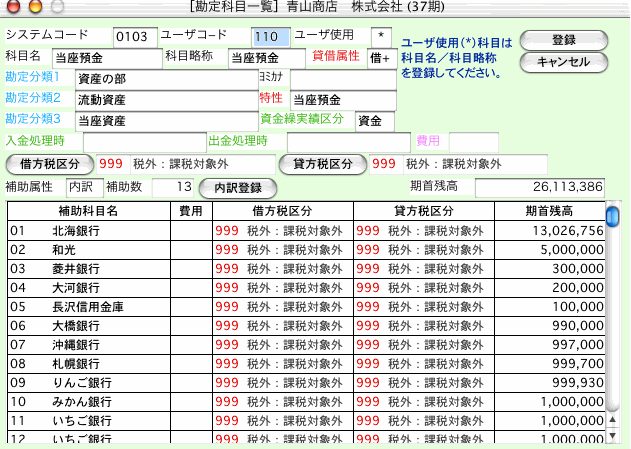Click the 科目略称 text field
Viewport: 631px width, 449px height.
click(267, 59)
